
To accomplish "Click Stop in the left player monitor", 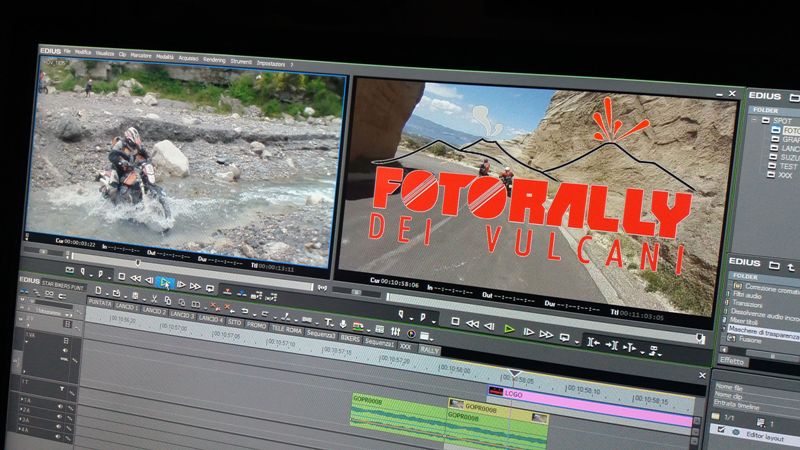I will coord(121,277).
